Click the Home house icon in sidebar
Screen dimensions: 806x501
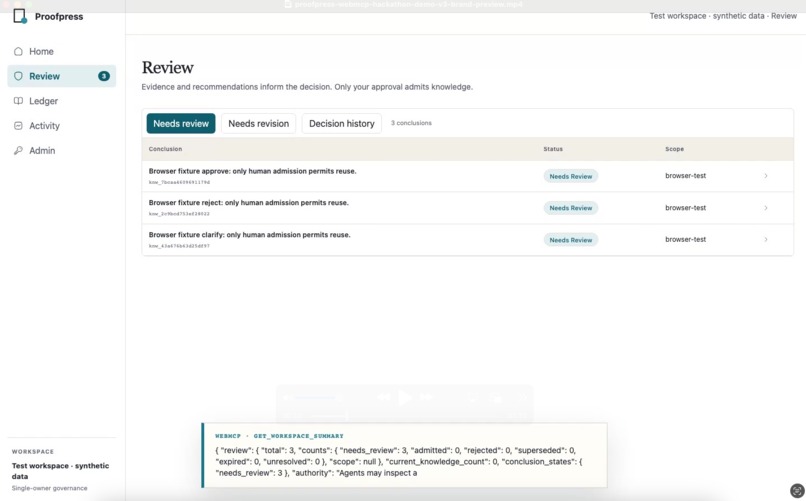click(19, 51)
